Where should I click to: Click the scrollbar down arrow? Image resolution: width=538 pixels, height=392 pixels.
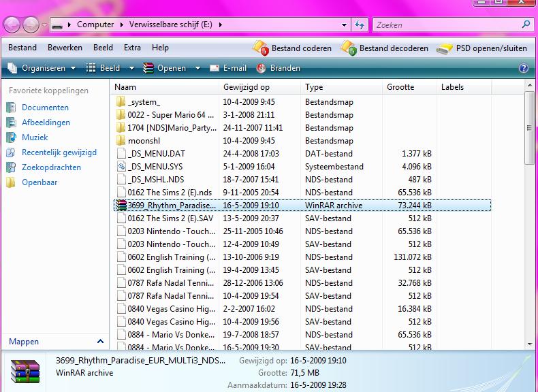click(x=529, y=344)
